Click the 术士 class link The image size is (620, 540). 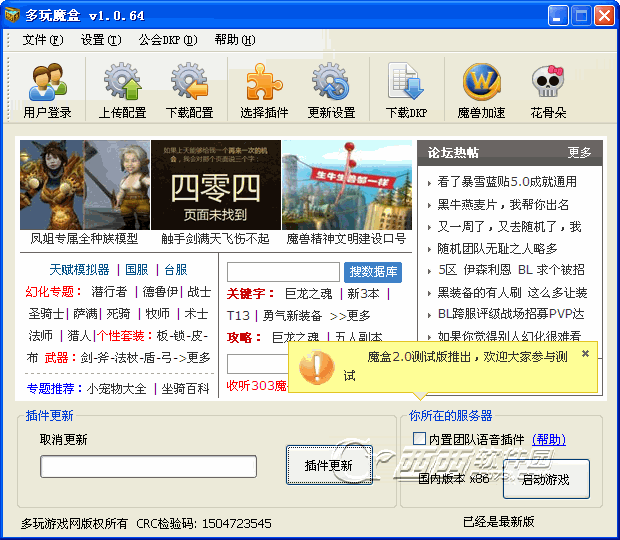pyautogui.click(x=196, y=314)
